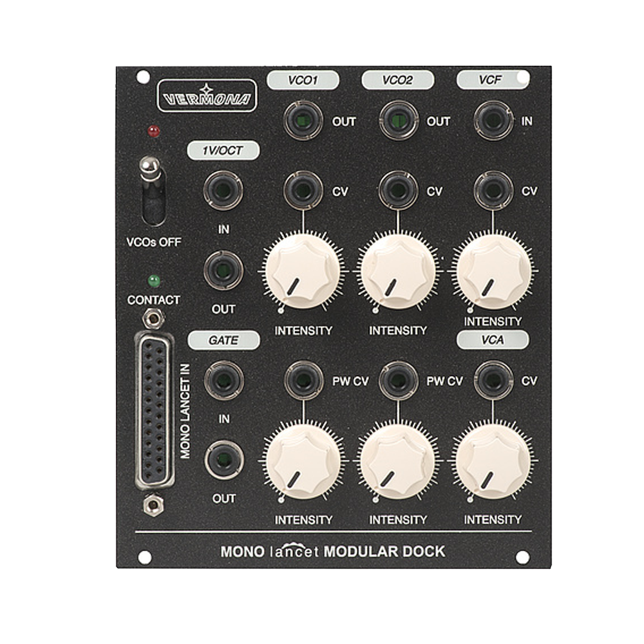Image resolution: width=644 pixels, height=644 pixels.
Task: Click the GATE OUT jack
Action: [224, 460]
